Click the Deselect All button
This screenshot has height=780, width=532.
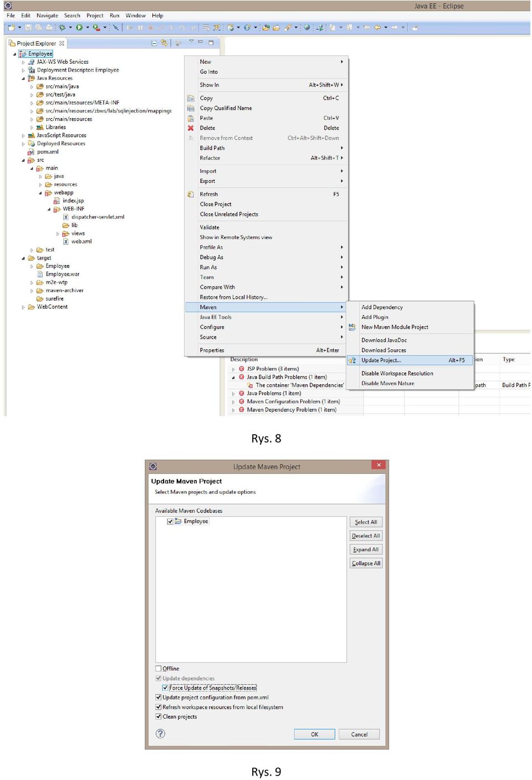click(366, 536)
